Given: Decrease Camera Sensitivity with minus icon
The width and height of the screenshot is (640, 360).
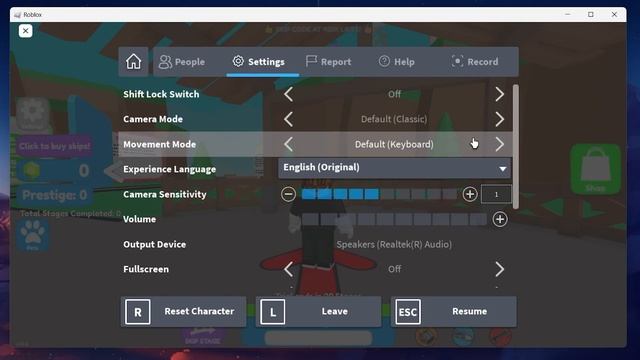Looking at the screenshot, I should pos(288,194).
